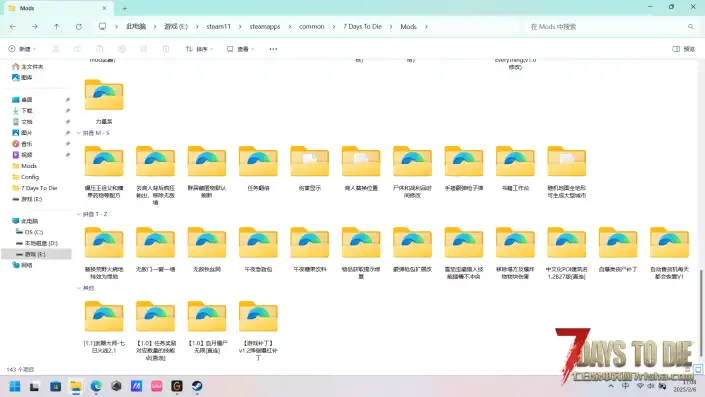705x397 pixels.
Task: Select the 中文化POI建筑名 folder
Action: (567, 253)
